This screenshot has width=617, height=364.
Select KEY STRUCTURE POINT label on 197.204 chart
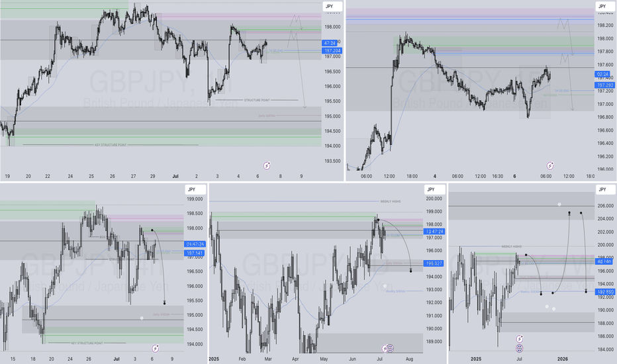pos(111,145)
